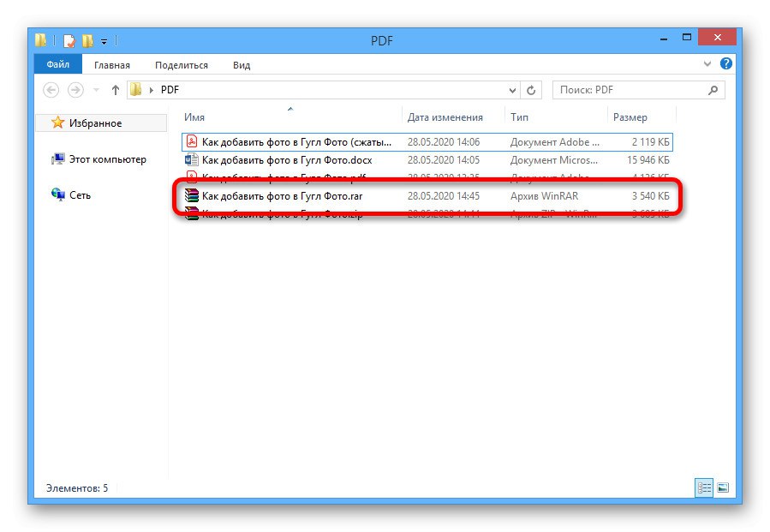Open the Файл ribbon tab
770x532 pixels.
pyautogui.click(x=58, y=64)
